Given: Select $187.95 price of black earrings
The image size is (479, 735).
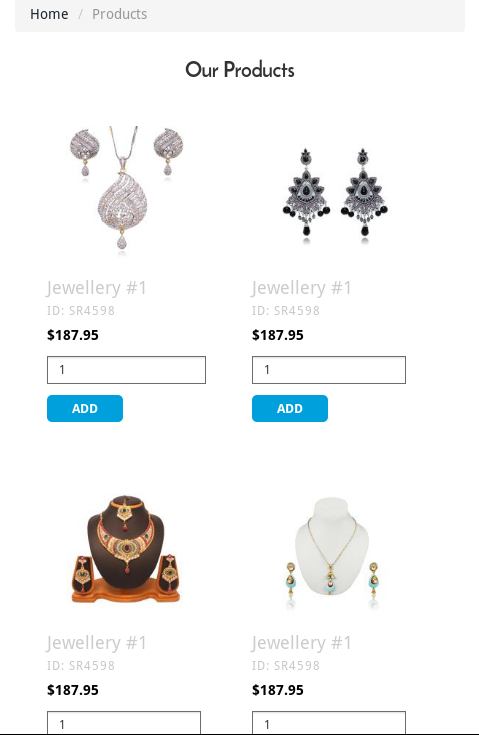Looking at the screenshot, I should pyautogui.click(x=277, y=335).
